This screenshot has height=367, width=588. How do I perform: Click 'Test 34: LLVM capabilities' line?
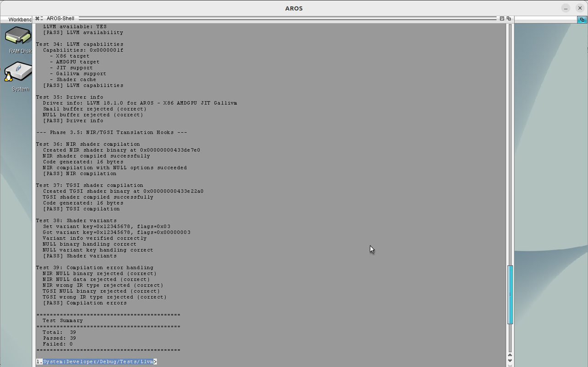coord(79,45)
